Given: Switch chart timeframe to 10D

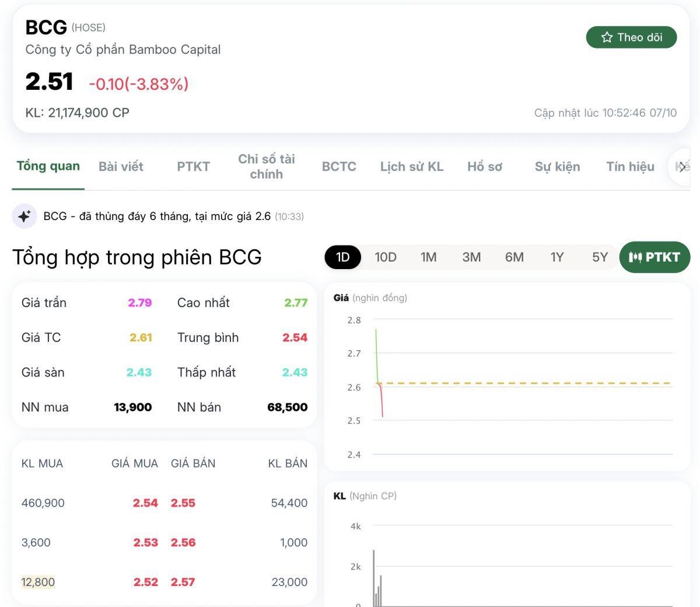Looking at the screenshot, I should pos(386,257).
